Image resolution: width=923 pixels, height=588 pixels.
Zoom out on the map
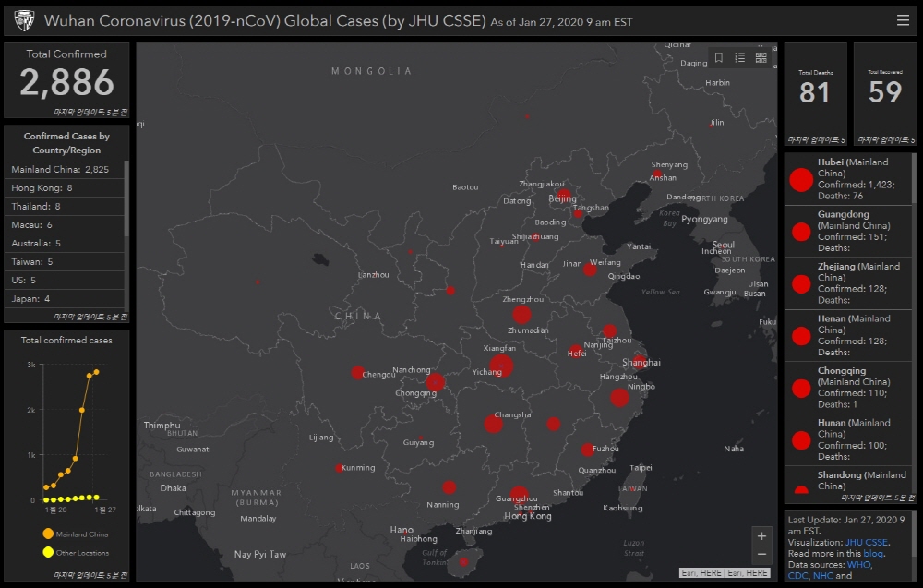pyautogui.click(x=761, y=555)
